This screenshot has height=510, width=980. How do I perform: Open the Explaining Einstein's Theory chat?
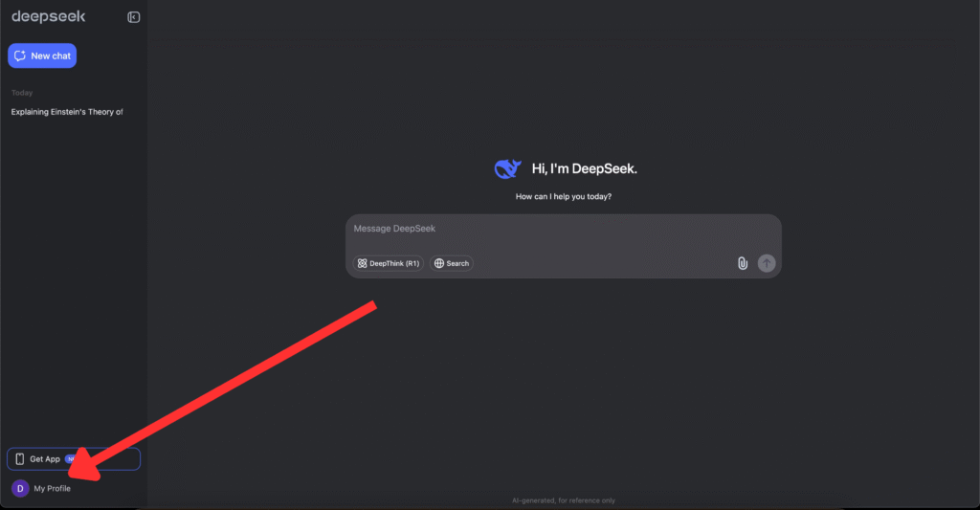(x=67, y=112)
